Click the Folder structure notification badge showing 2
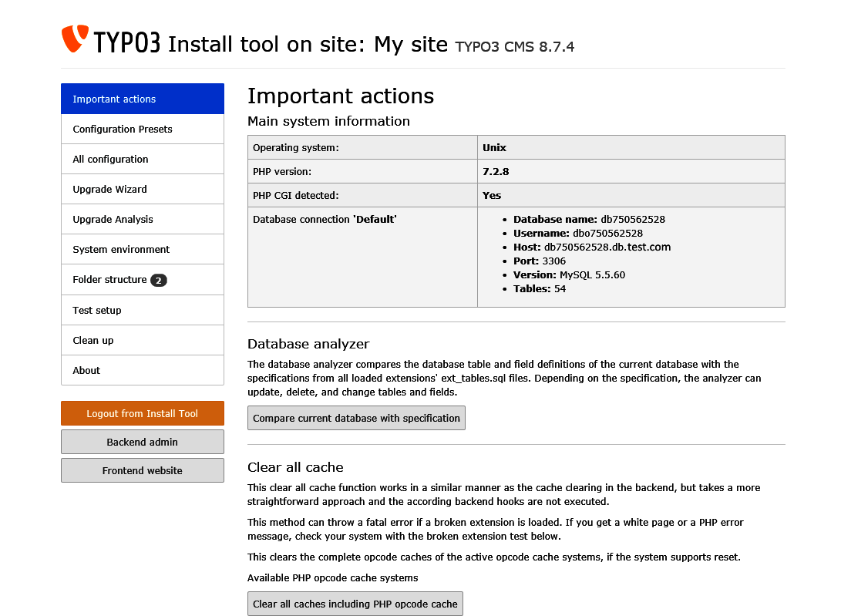 click(158, 280)
